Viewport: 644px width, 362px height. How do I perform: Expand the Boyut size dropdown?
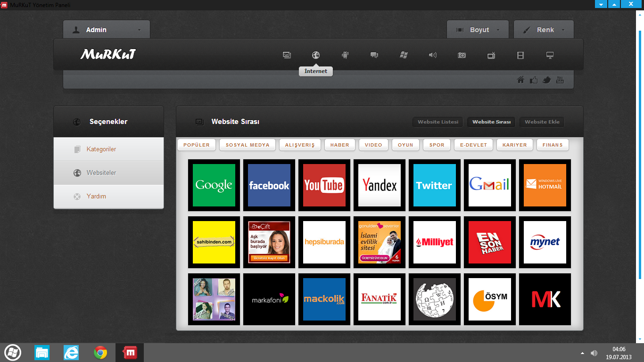[x=478, y=30]
